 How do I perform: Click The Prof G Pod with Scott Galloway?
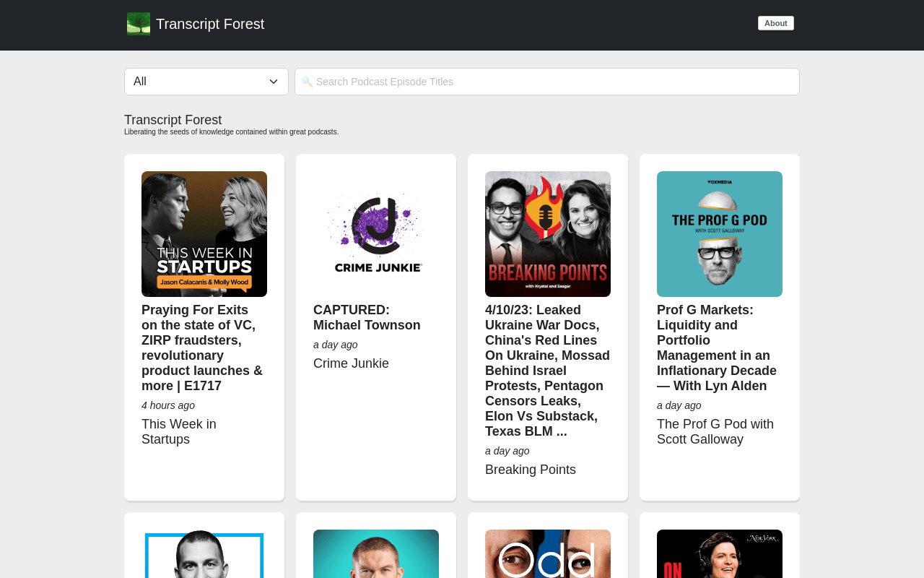[715, 432]
